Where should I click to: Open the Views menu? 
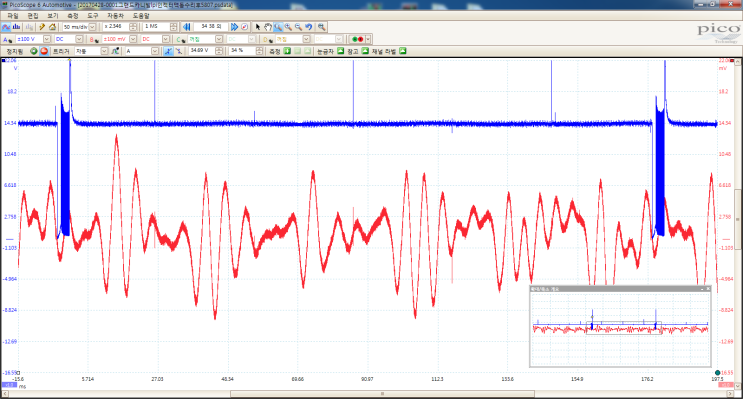click(x=53, y=16)
